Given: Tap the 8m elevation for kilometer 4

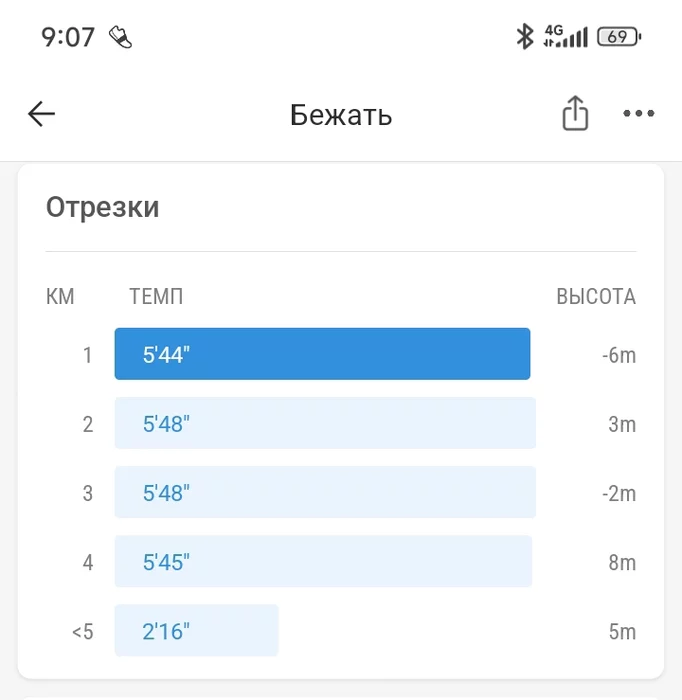Looking at the screenshot, I should pyautogui.click(x=622, y=563).
